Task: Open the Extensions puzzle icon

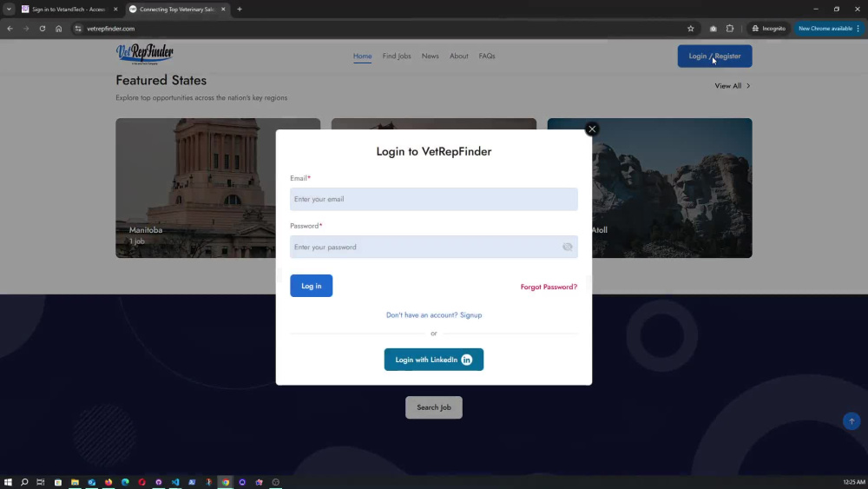Action: pyautogui.click(x=730, y=29)
